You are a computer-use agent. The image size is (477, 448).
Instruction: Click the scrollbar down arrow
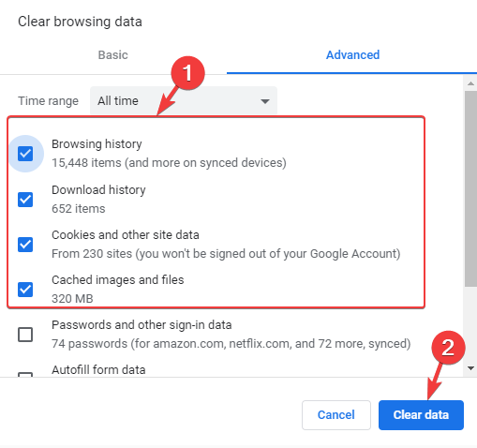coord(470,368)
